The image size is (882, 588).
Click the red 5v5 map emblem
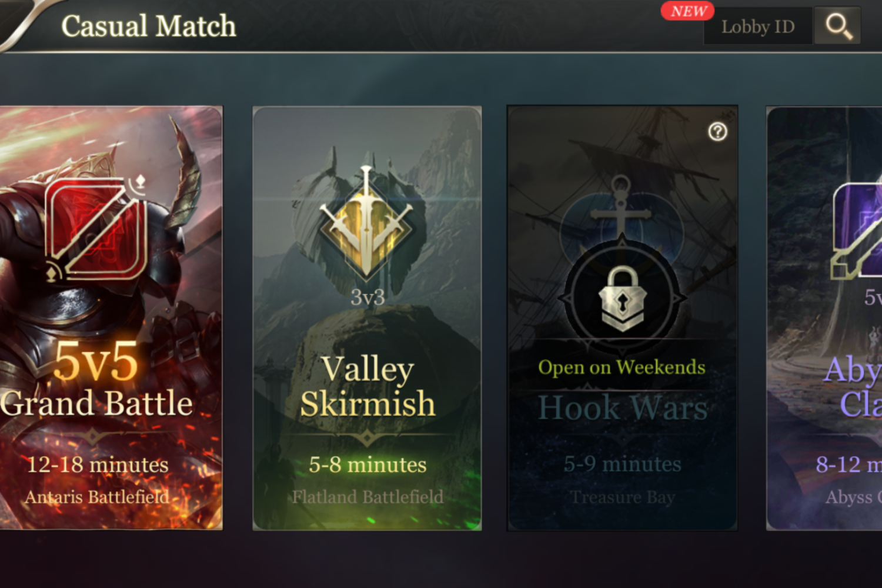(x=97, y=228)
